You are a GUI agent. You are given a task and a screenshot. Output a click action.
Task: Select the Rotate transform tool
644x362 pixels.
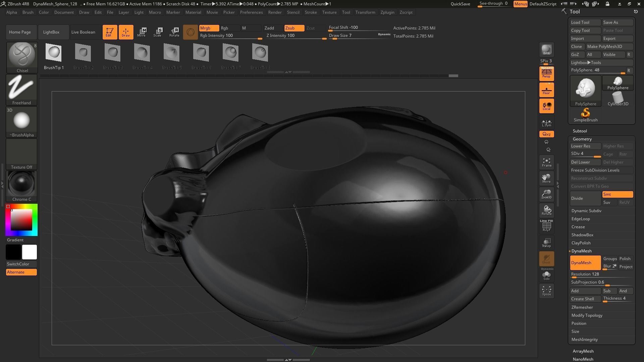[174, 32]
